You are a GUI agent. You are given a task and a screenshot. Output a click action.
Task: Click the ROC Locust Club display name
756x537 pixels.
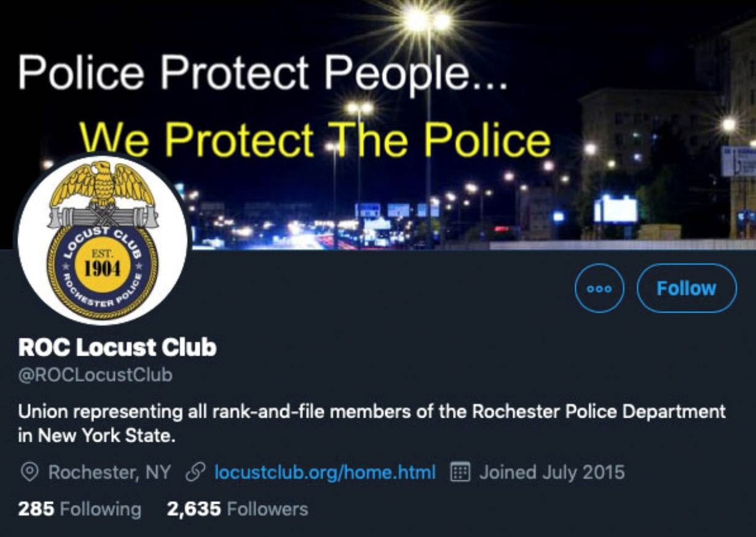pos(117,348)
